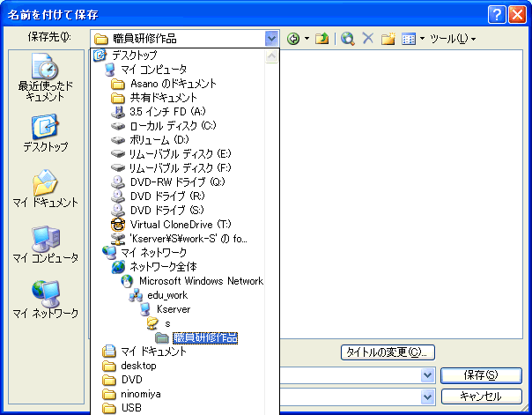This screenshot has height=415, width=532.
Task: Select ローカル ディスク (C:)
Action: (x=164, y=126)
